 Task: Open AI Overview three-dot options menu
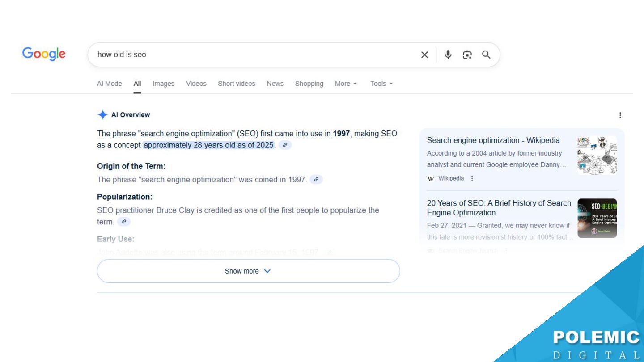pyautogui.click(x=620, y=115)
